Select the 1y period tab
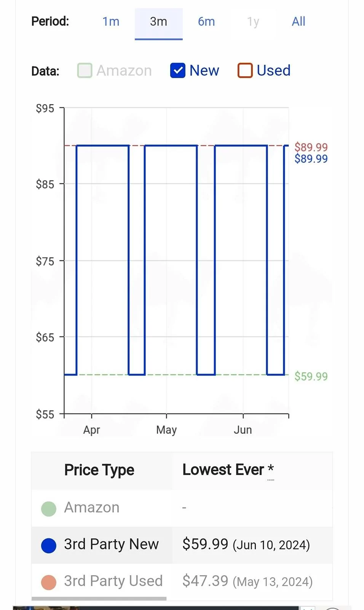 [x=253, y=22]
